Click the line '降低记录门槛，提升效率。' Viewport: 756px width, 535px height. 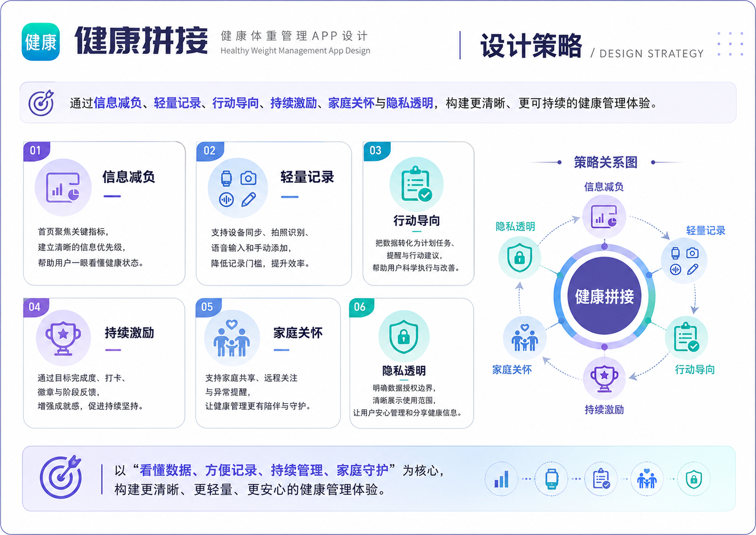click(x=261, y=264)
